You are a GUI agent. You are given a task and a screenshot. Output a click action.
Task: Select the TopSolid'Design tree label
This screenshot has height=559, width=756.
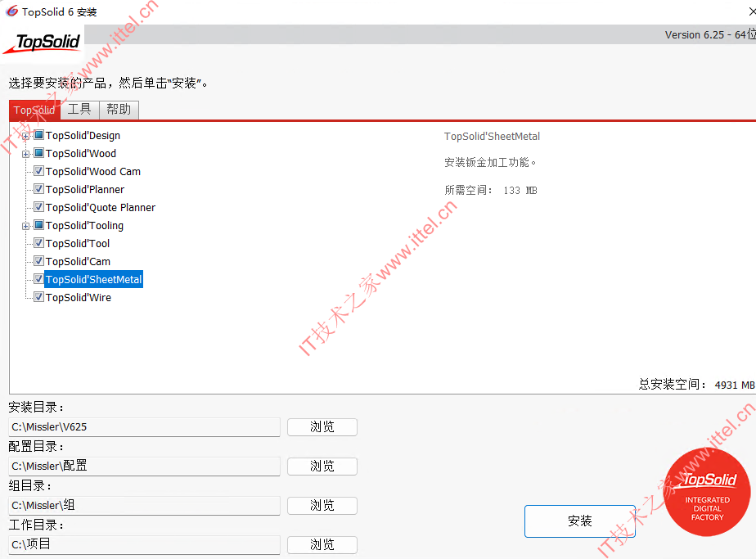click(83, 136)
